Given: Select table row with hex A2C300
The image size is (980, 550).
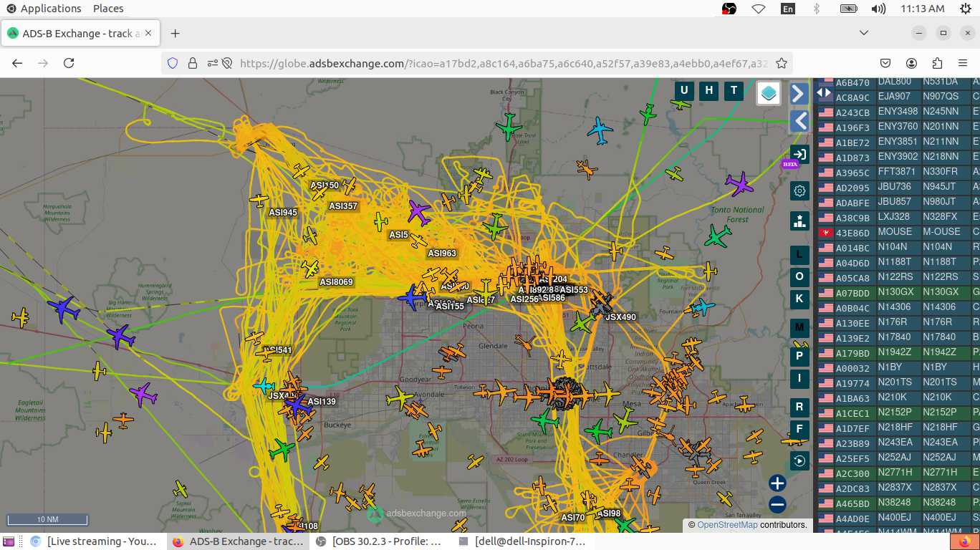Looking at the screenshot, I should click(898, 473).
